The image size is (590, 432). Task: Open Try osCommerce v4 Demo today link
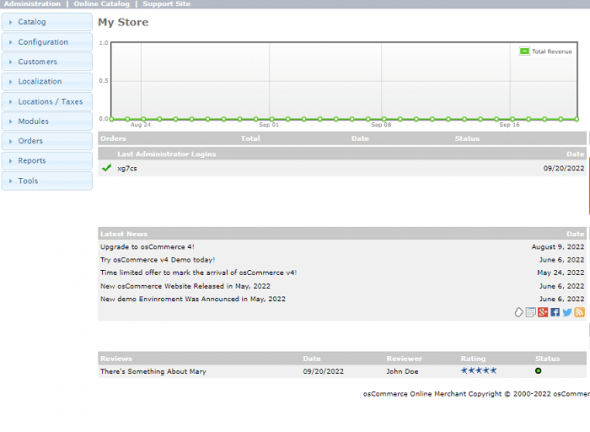[157, 260]
